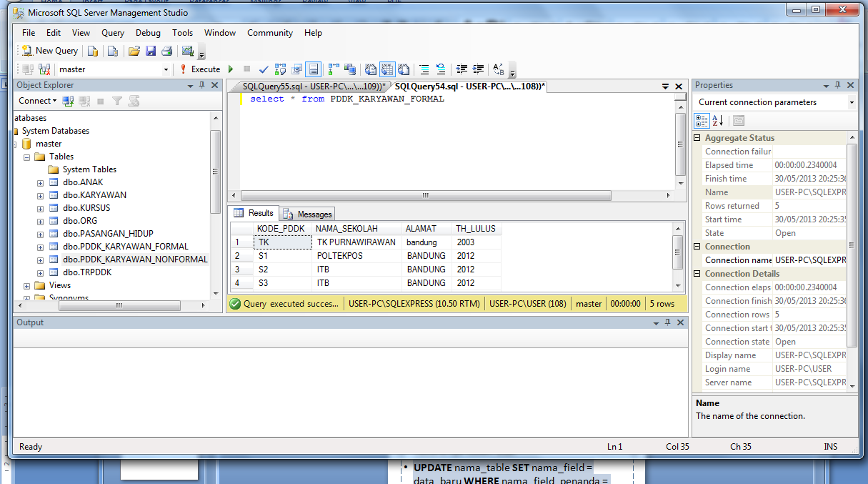Pin the Output panel

coord(667,322)
